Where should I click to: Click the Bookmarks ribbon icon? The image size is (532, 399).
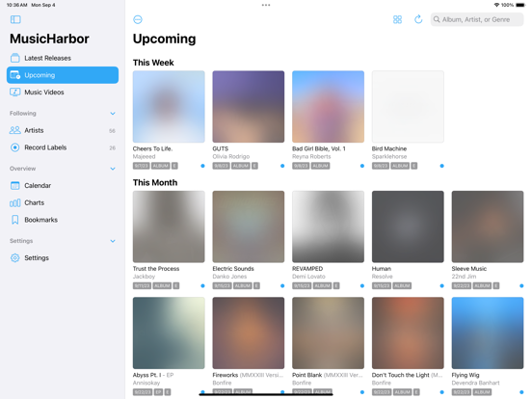[14, 220]
